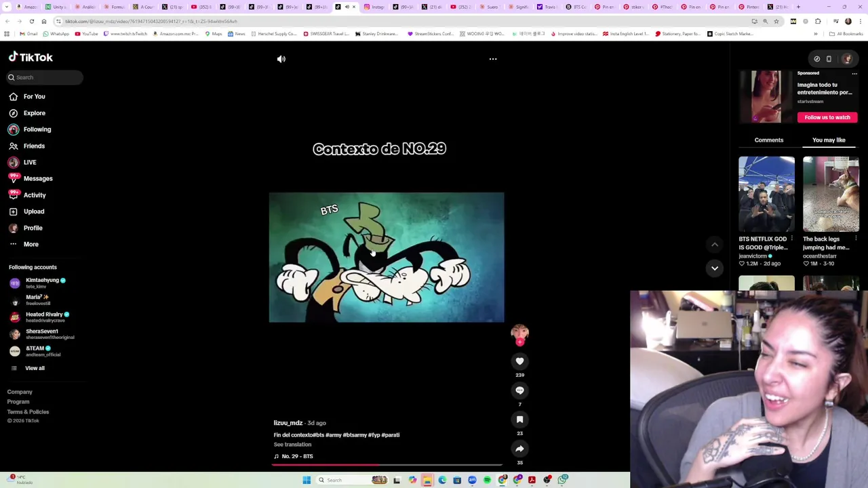Open the No. 29 - BTS sound
This screenshot has width=868, height=488.
(294, 456)
